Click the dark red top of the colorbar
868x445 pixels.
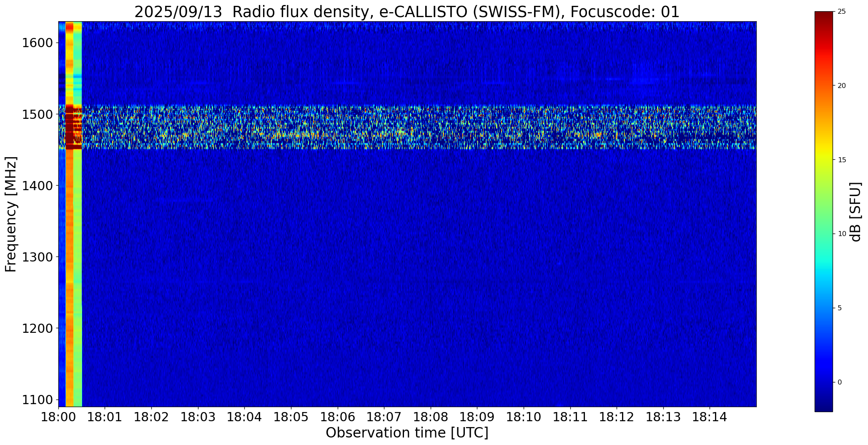tap(824, 19)
